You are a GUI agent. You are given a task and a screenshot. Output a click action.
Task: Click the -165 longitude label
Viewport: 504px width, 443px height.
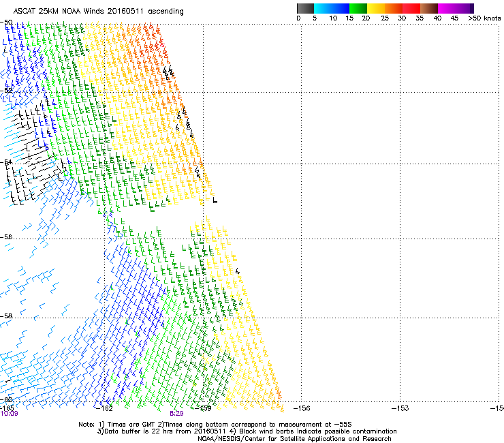pyautogui.click(x=7, y=408)
